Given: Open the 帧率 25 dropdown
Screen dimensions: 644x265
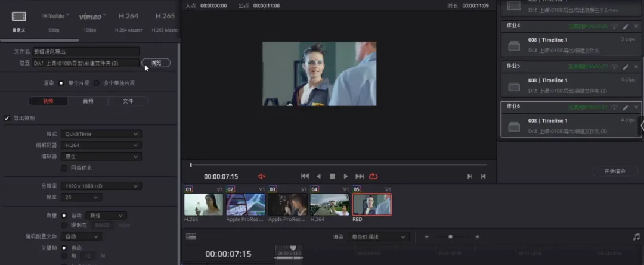Looking at the screenshot, I should 81,198.
